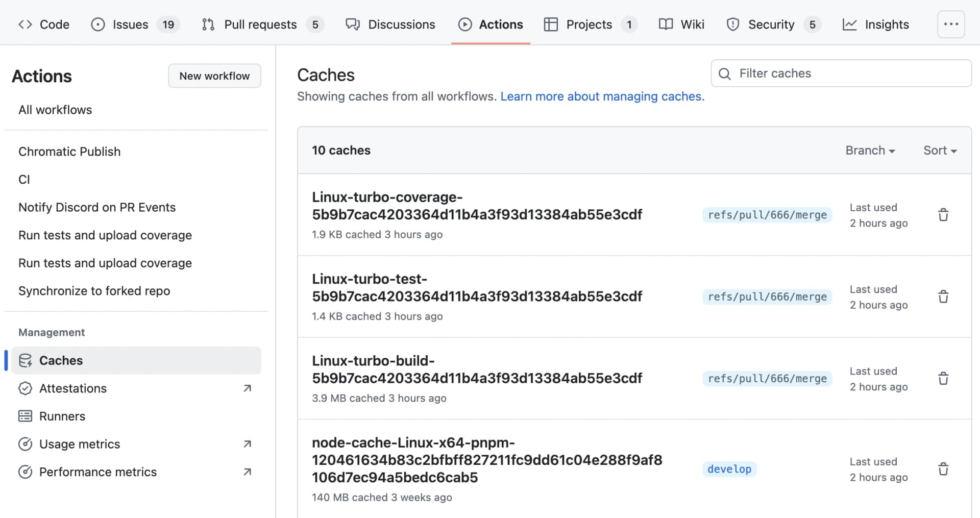The height and width of the screenshot is (518, 980).
Task: Open the Branch filter dropdown
Action: [870, 150]
